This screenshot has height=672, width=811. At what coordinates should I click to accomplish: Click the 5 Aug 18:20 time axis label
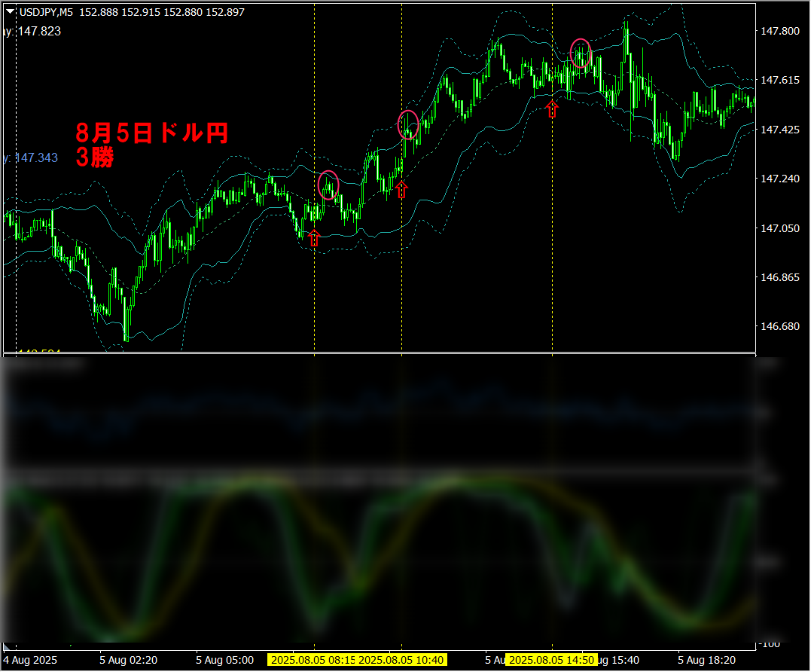coord(707,660)
